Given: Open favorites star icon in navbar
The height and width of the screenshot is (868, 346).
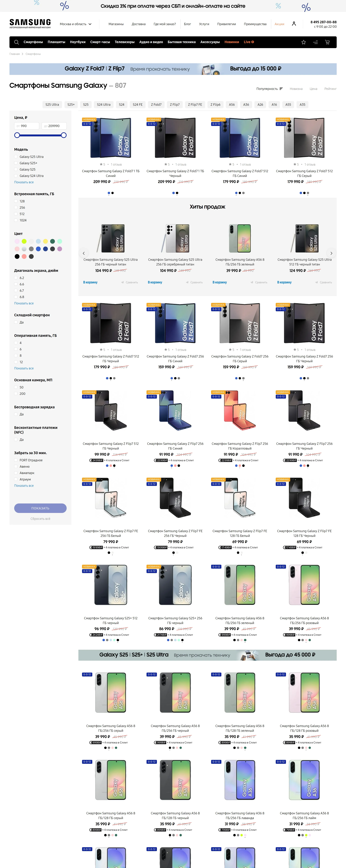Looking at the screenshot, I should pyautogui.click(x=304, y=42).
